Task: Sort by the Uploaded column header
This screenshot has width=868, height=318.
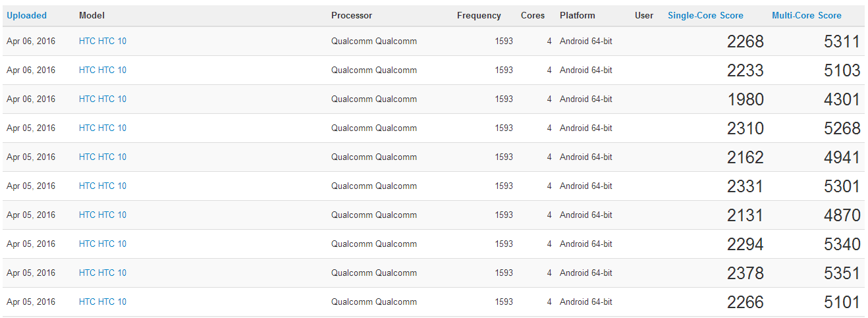Action: [26, 15]
